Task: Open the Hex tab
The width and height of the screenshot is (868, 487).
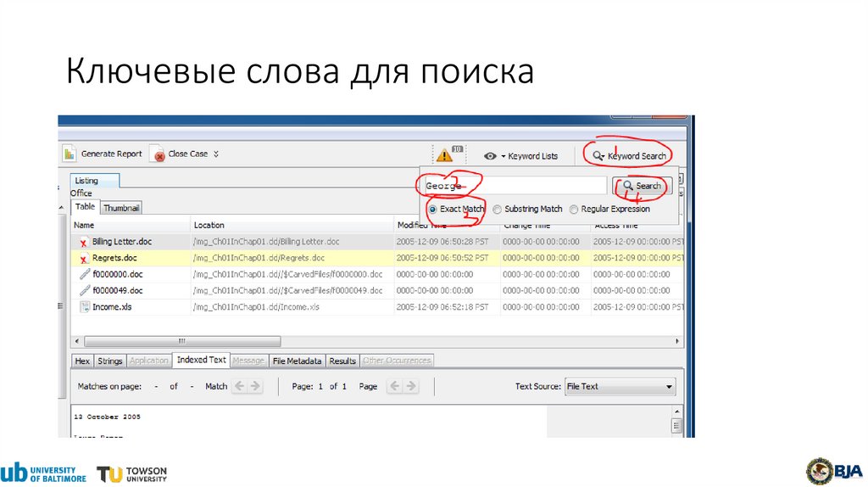Action: pos(82,361)
